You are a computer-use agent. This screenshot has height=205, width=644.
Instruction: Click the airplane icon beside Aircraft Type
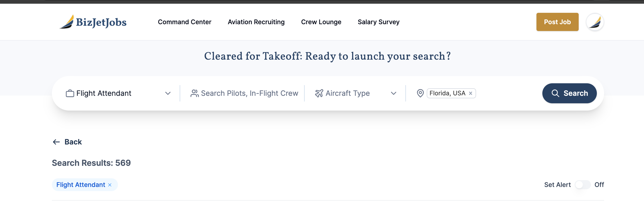(x=319, y=93)
